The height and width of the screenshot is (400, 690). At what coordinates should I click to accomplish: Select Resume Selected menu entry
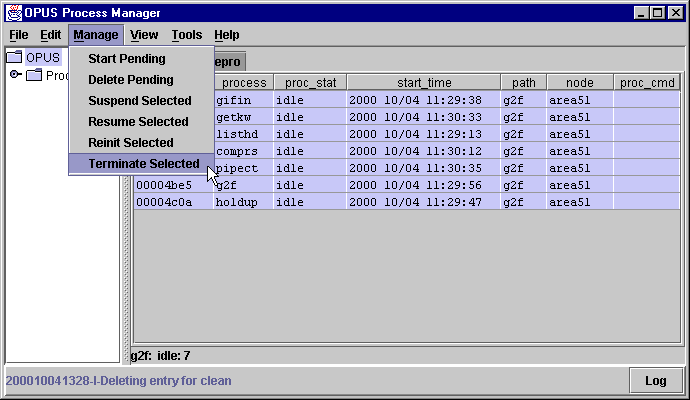tap(142, 122)
